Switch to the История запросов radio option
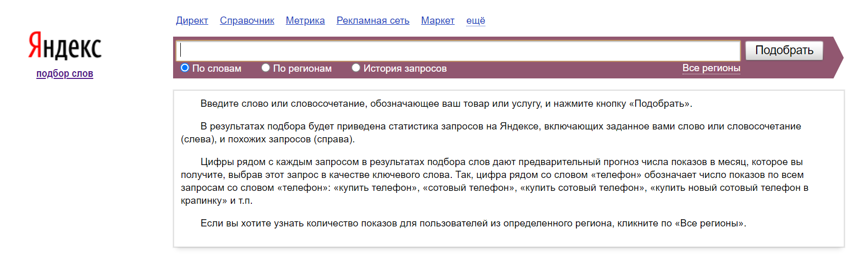The image size is (868, 261). click(x=356, y=68)
